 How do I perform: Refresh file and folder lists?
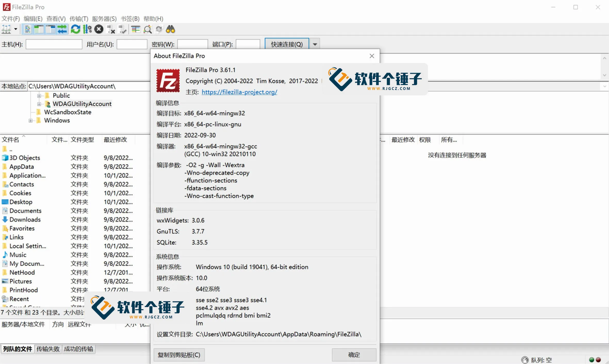(x=76, y=29)
